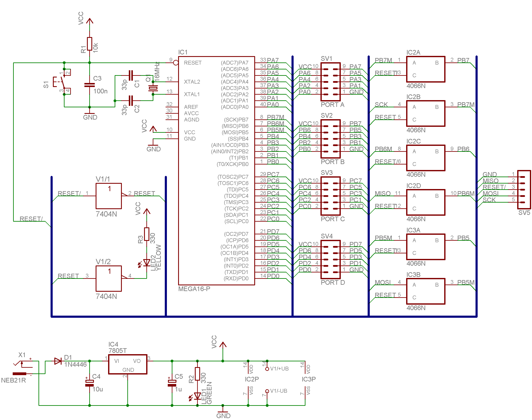Screen dimensions: 532x420
Task: Click the VCC arrow above R3
Action: tap(146, 211)
